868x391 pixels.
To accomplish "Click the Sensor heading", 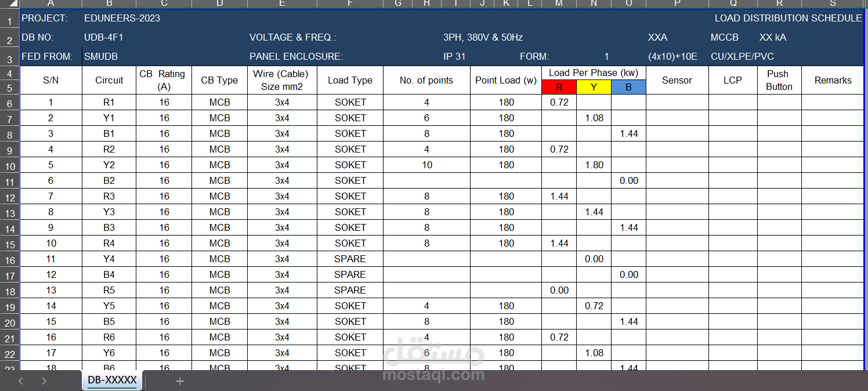I will pos(677,80).
